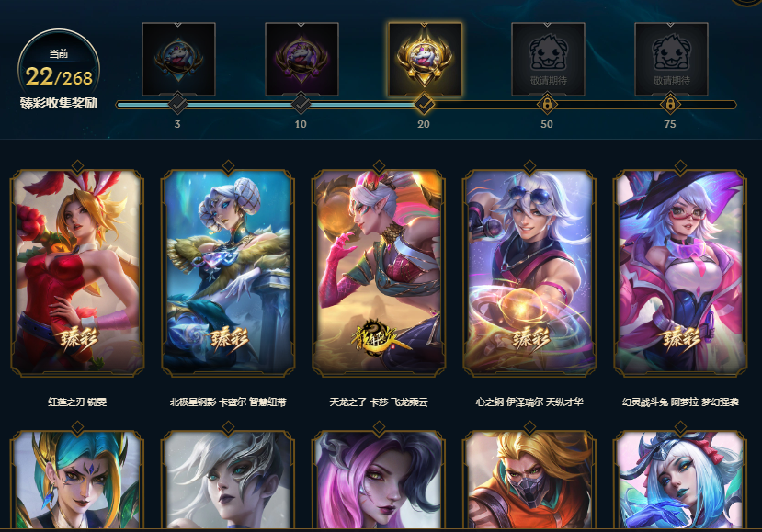Select the masked orange-hooded champion card
This screenshot has width=762, height=532.
coord(529,480)
